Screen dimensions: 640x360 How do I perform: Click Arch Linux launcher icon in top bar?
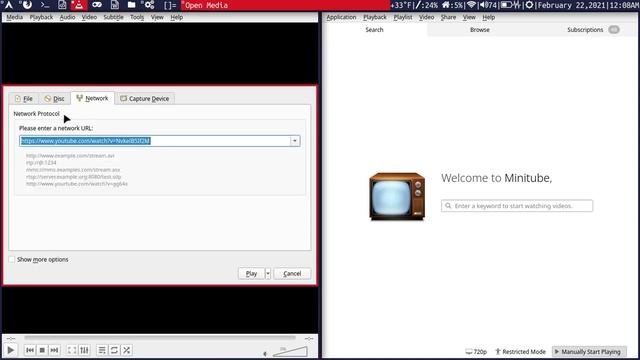(8, 5)
